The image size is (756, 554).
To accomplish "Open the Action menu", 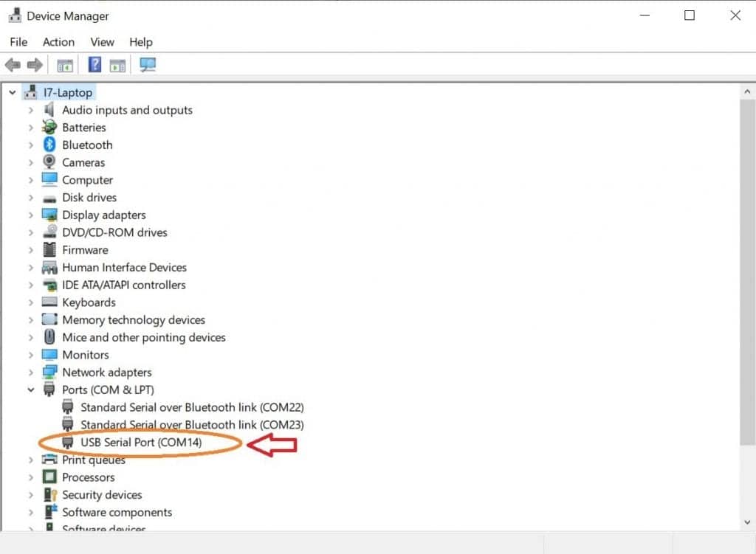I will 58,42.
